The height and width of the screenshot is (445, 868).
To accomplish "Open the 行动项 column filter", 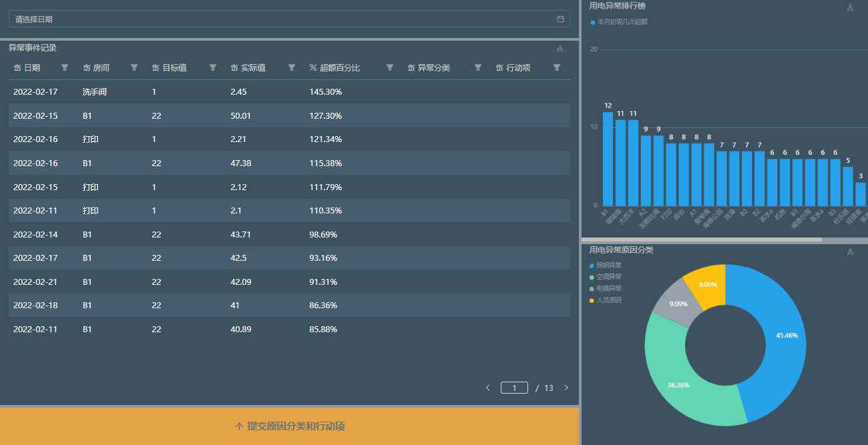I will tap(557, 67).
